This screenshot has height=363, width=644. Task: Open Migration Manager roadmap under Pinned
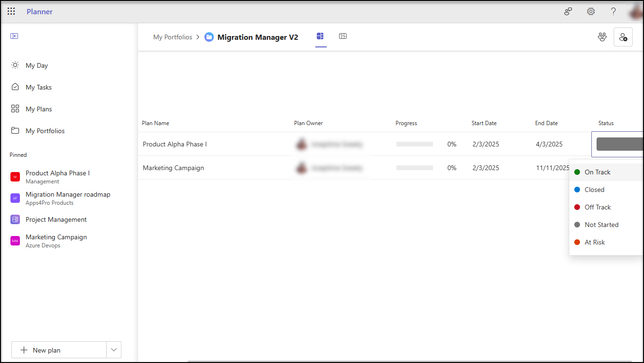click(x=68, y=194)
